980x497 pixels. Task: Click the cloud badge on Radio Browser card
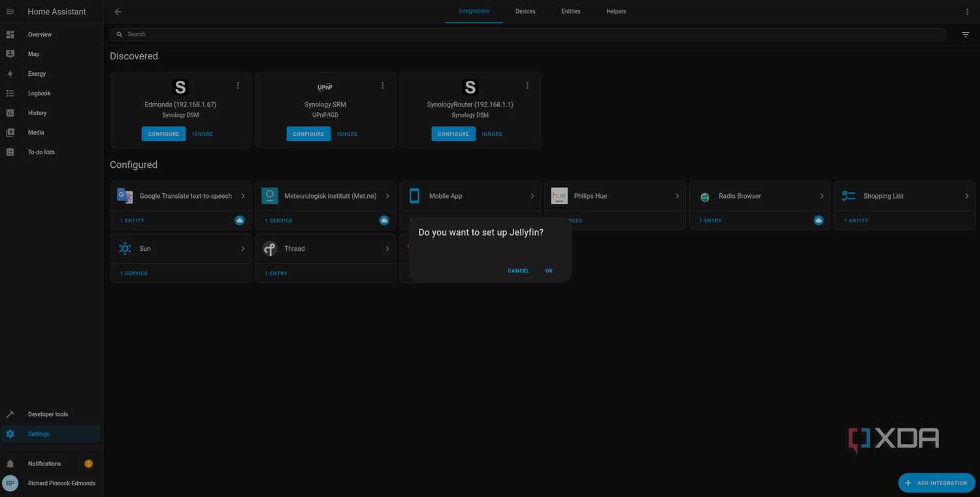click(819, 221)
